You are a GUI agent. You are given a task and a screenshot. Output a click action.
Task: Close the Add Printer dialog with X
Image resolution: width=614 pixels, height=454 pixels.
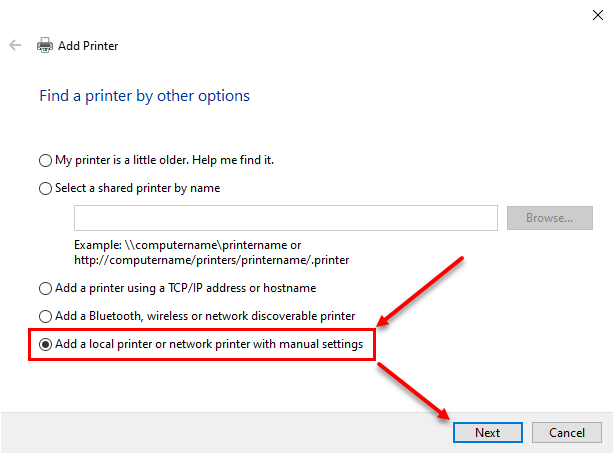click(598, 15)
